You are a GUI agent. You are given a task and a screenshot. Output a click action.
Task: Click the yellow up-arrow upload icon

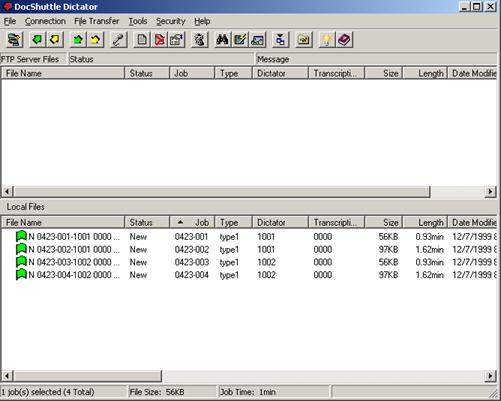96,40
